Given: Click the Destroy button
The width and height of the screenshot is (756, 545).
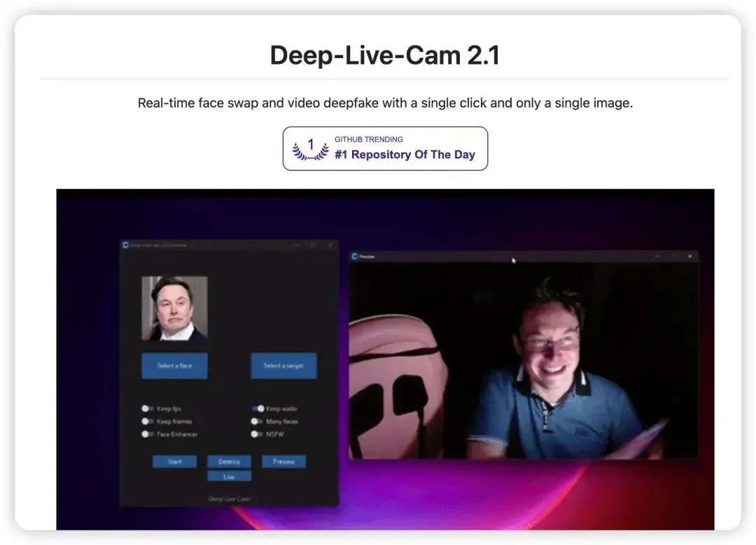Looking at the screenshot, I should (x=229, y=462).
